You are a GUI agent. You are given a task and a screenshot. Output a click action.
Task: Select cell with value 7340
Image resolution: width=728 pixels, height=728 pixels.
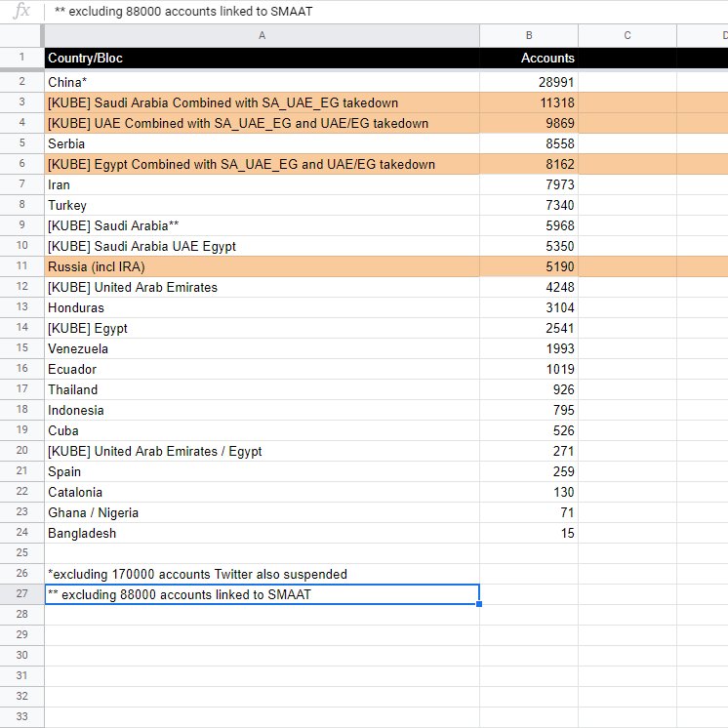[529, 205]
